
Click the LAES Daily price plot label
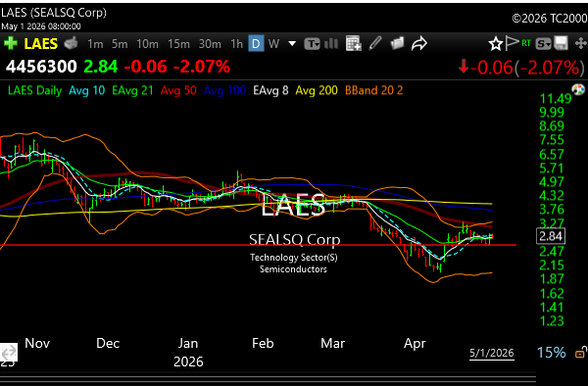click(34, 90)
